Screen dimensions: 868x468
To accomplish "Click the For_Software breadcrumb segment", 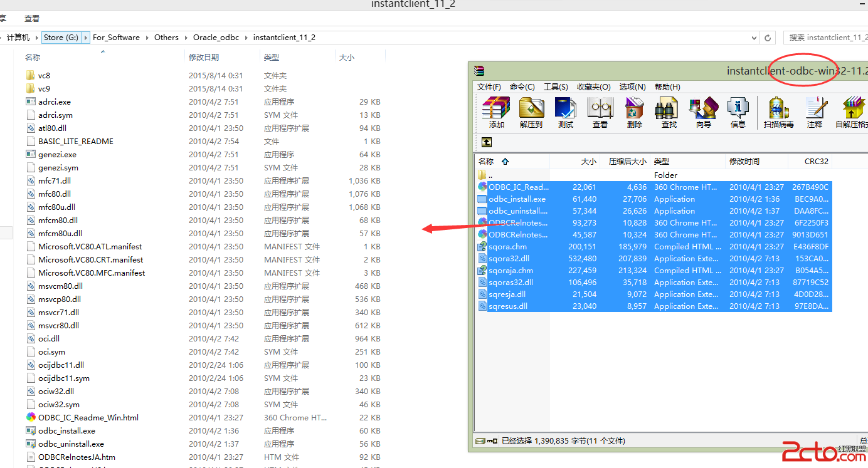I will [x=116, y=38].
